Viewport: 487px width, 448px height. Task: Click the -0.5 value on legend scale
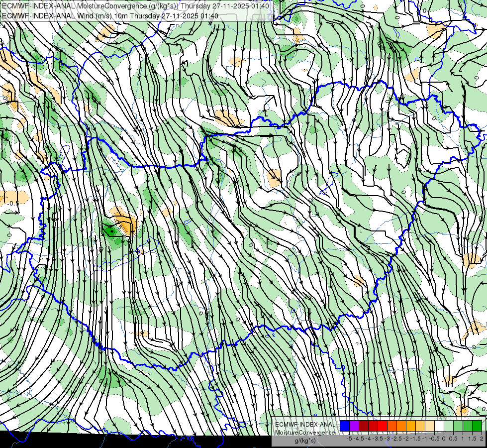click(x=434, y=439)
